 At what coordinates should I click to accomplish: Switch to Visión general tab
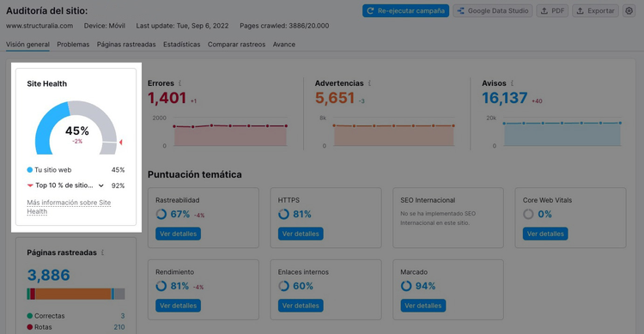27,45
